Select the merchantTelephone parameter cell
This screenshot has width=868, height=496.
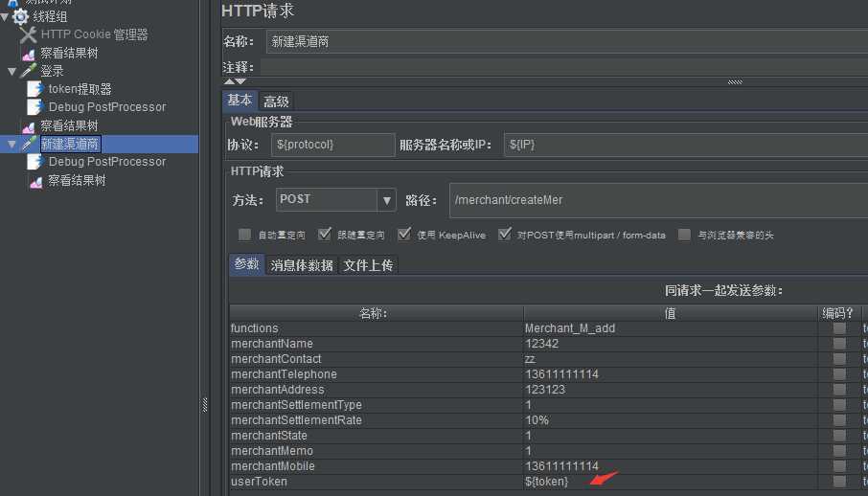pos(377,374)
